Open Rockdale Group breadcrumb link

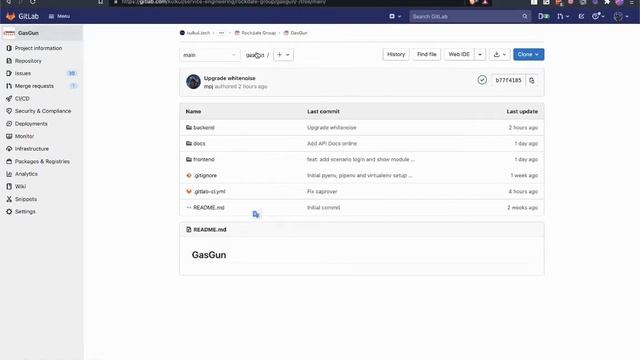point(258,33)
